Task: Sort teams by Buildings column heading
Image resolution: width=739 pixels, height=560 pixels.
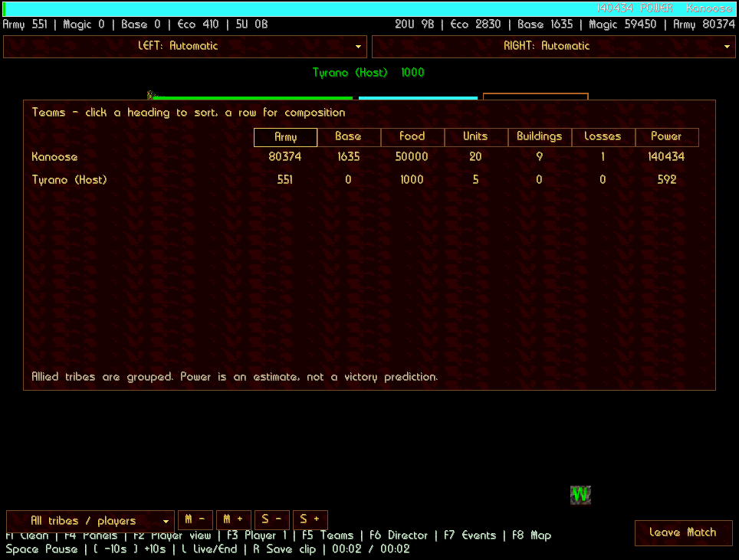Action: point(540,137)
